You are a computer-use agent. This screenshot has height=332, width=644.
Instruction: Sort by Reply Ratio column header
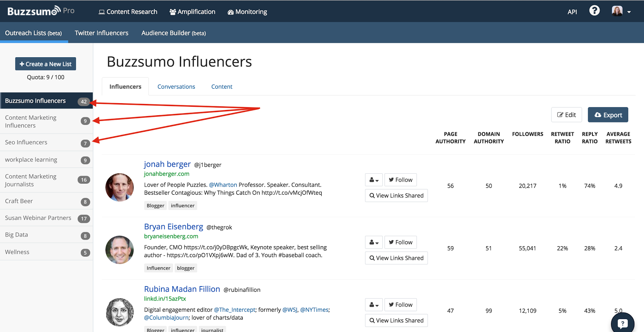point(590,137)
